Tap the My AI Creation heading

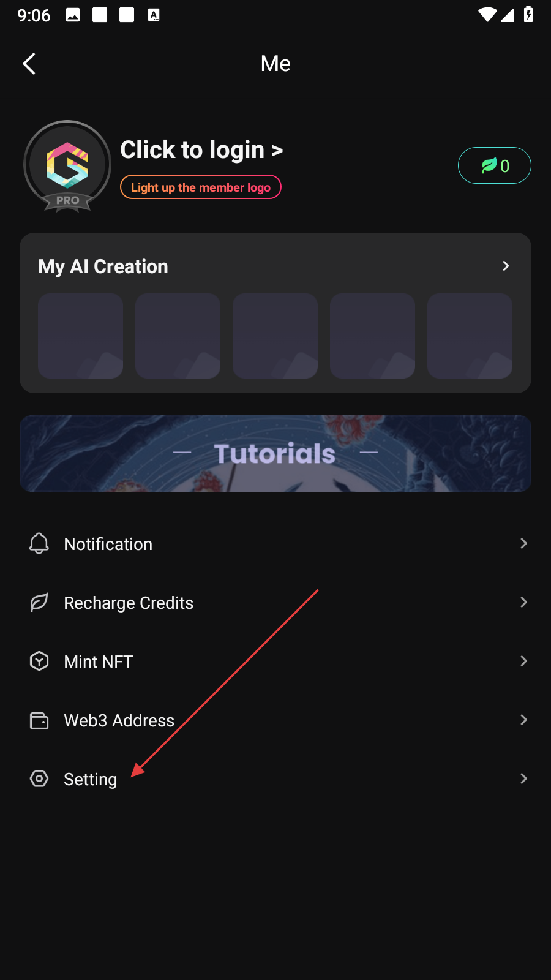coord(103,266)
